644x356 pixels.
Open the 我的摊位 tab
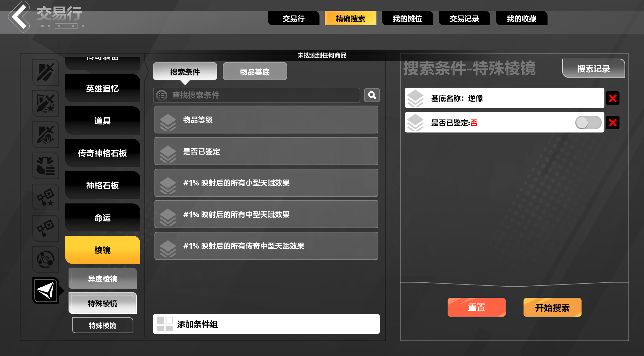click(x=407, y=18)
